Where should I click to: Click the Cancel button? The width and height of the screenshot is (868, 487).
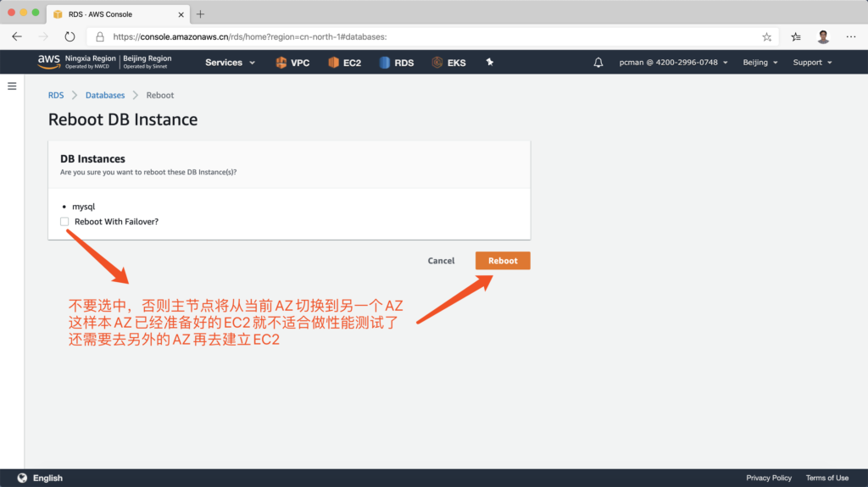click(441, 261)
